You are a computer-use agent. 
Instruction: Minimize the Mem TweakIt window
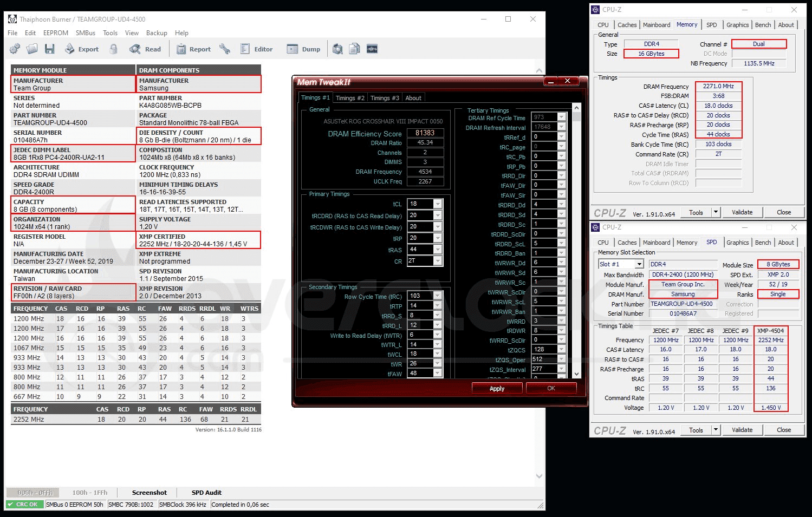pos(551,81)
